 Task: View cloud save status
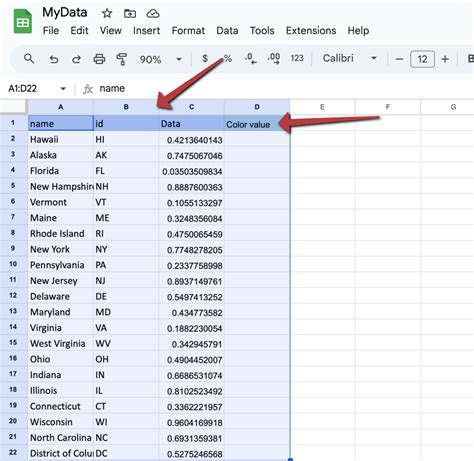tap(153, 13)
